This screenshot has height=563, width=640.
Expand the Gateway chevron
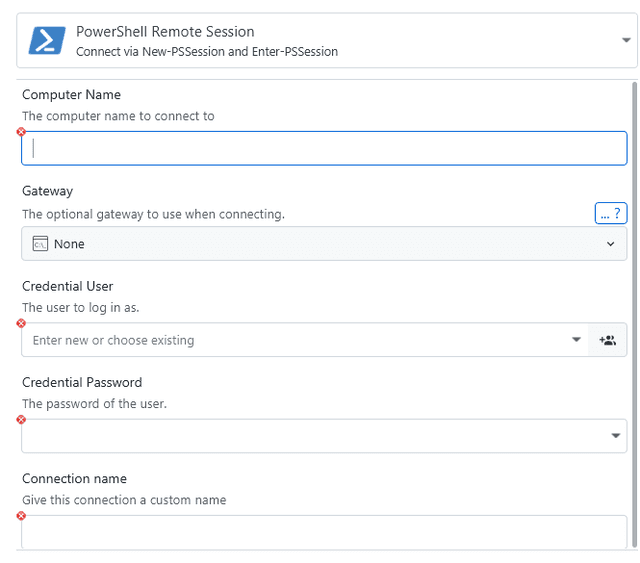(611, 244)
